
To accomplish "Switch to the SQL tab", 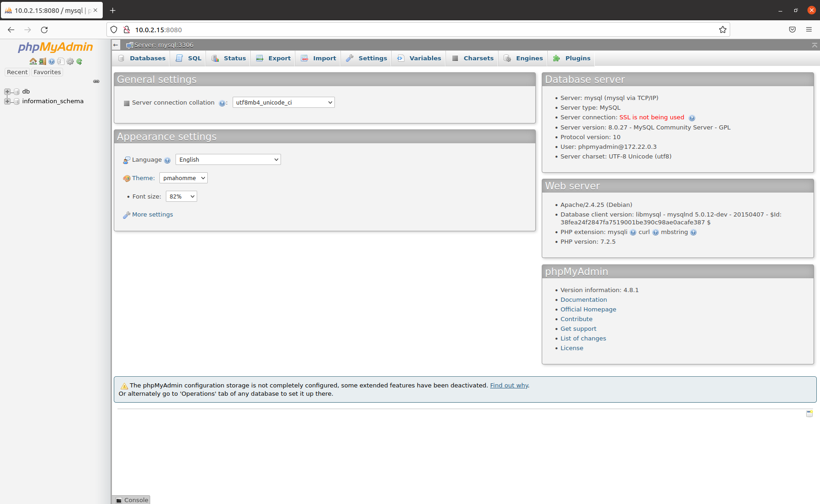I will click(188, 58).
